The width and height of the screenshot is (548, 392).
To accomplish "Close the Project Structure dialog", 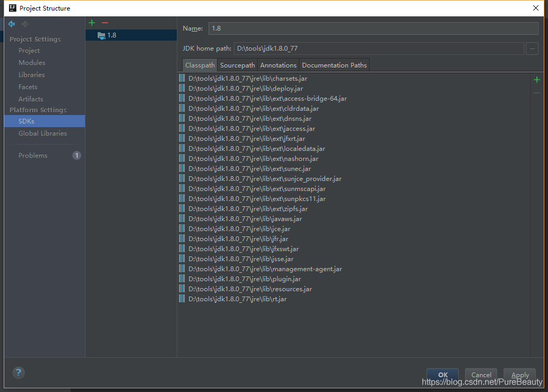I will (x=535, y=8).
